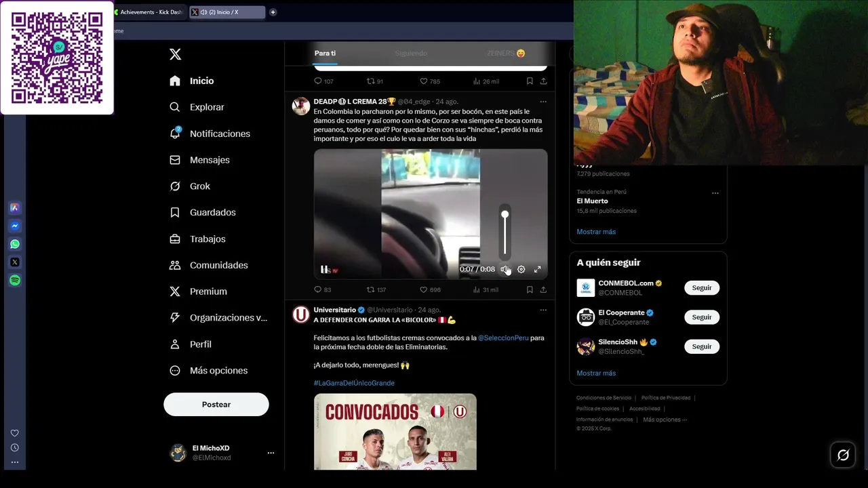
Task: Share the top post with 785 likes
Action: point(543,81)
